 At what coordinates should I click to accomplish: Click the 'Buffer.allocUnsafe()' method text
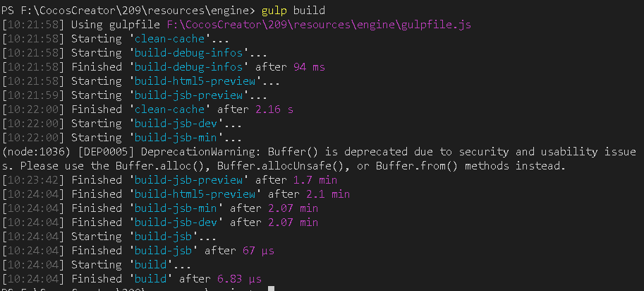point(281,166)
